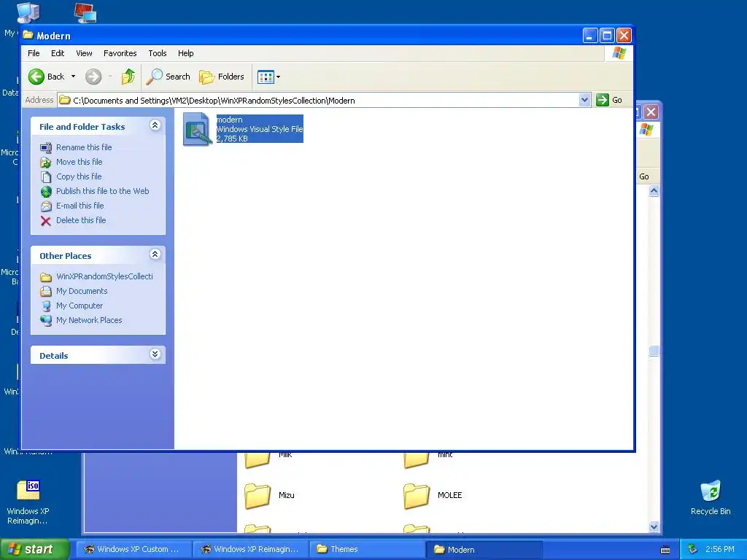Open the Tools menu
The width and height of the screenshot is (747, 560).
tap(158, 53)
